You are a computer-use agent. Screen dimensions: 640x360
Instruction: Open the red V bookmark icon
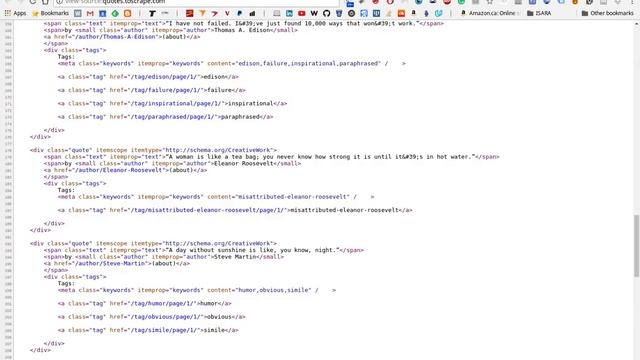[227, 13]
